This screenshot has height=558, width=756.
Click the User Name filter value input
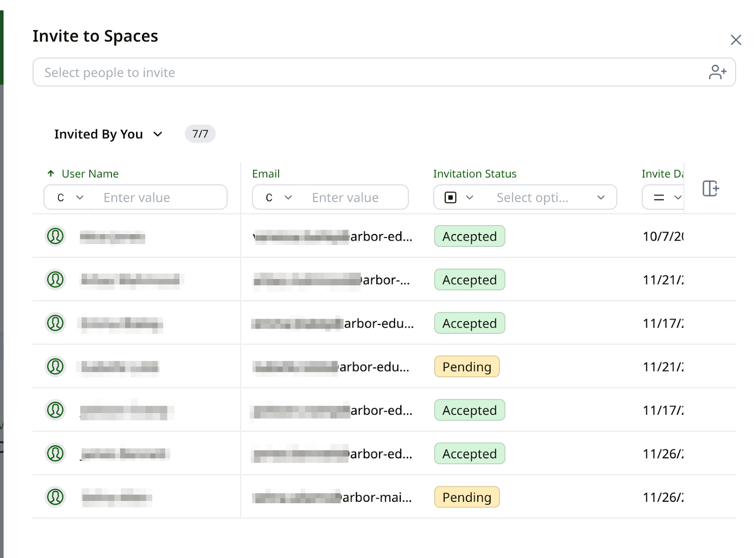pos(161,197)
